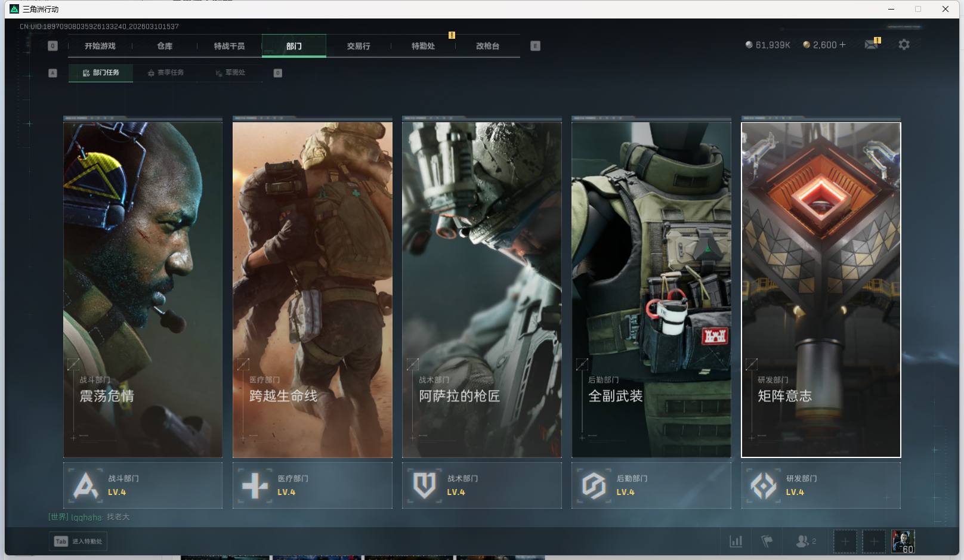
Task: Click the 进入特勤处 Tab button
Action: click(79, 542)
